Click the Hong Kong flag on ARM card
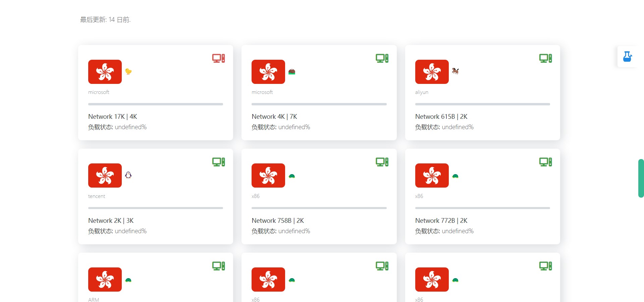This screenshot has width=644, height=302. pos(105,280)
